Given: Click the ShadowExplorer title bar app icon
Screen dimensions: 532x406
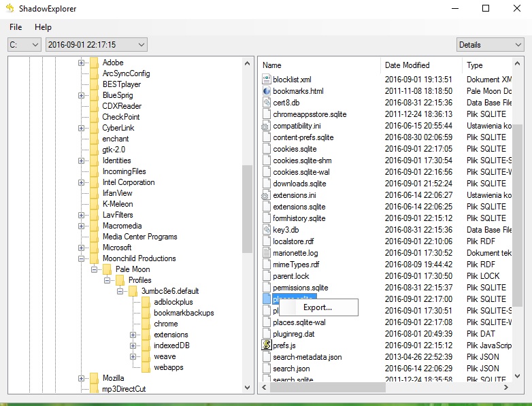Looking at the screenshot, I should [10, 8].
